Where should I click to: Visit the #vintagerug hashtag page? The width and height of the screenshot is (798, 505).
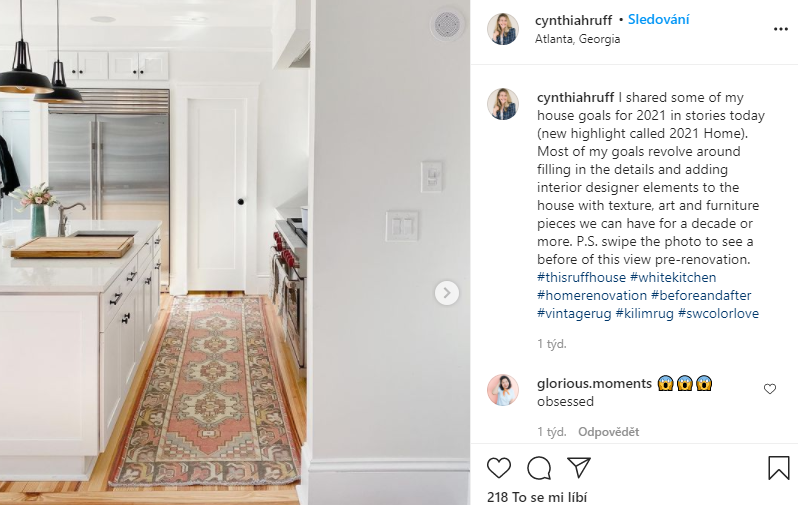pyautogui.click(x=574, y=313)
